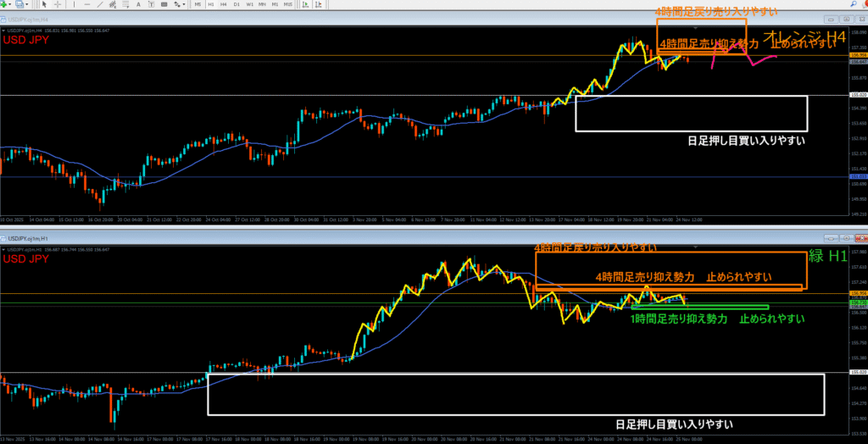868x444 pixels.
Task: Click the red 'USD JPY' label on H1 chart
Action: pyautogui.click(x=26, y=258)
